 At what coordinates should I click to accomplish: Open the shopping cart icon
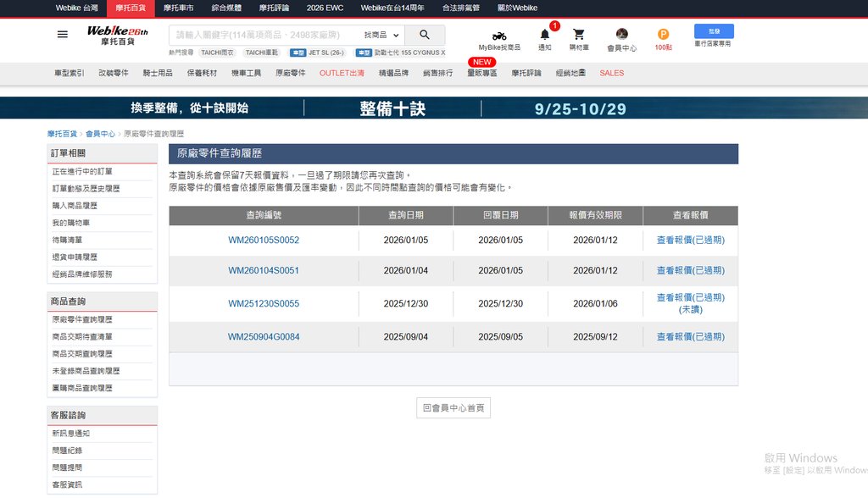pos(579,35)
